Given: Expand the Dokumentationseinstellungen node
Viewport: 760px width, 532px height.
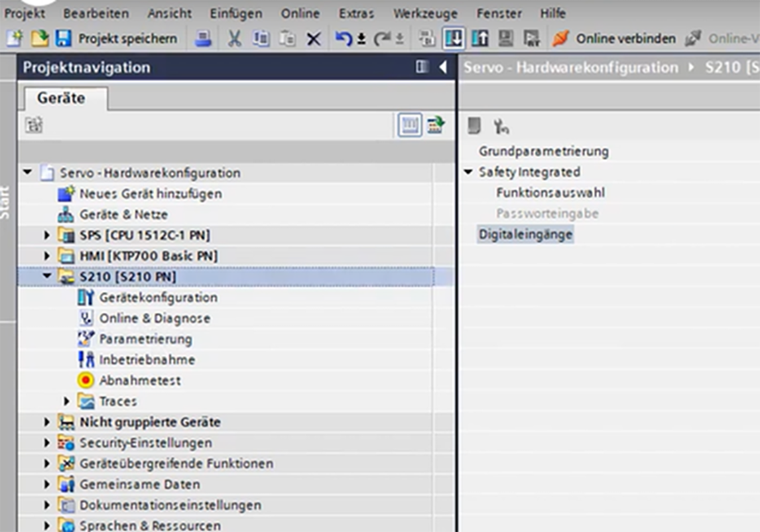Looking at the screenshot, I should pos(47,505).
